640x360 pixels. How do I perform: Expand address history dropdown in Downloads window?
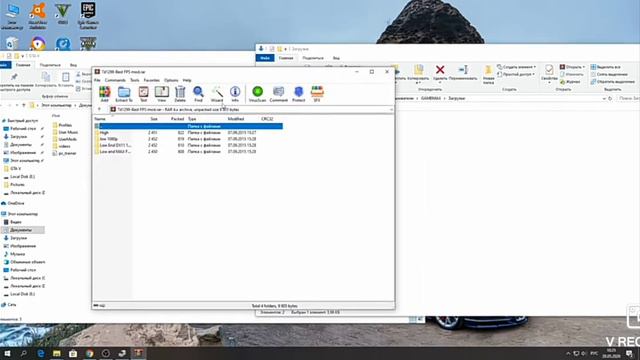pos(604,98)
